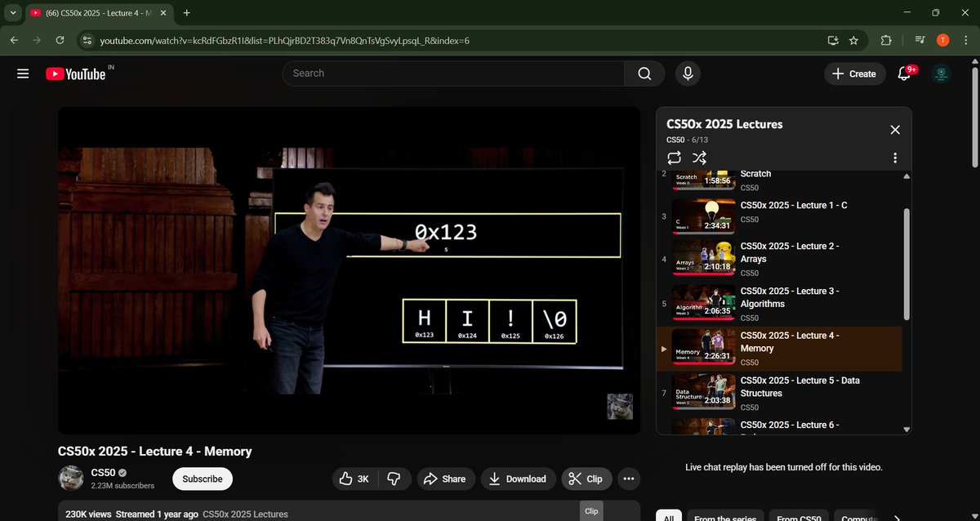Download the video
The image size is (980, 521).
(518, 479)
